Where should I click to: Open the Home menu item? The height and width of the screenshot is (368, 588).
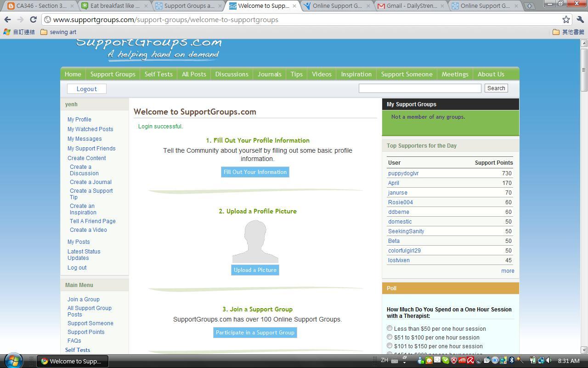[x=73, y=74]
